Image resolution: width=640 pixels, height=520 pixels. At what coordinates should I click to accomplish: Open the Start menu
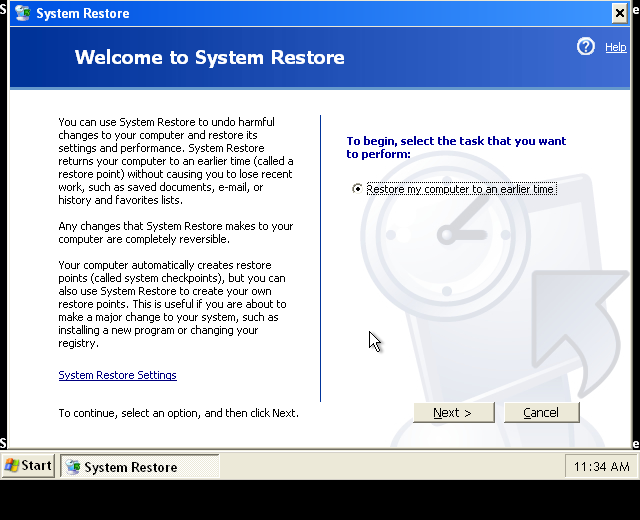pos(28,466)
